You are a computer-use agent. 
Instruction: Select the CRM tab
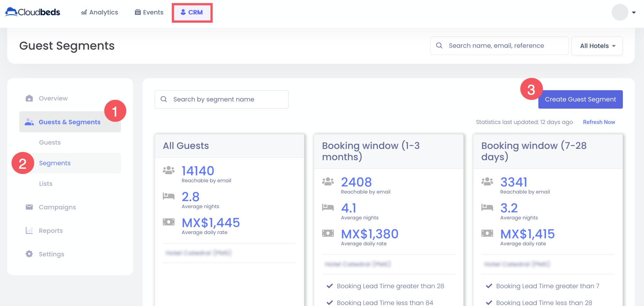192,12
